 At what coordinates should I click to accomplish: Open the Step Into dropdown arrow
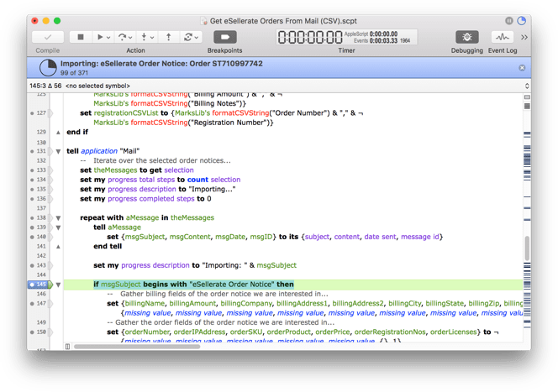[152, 37]
